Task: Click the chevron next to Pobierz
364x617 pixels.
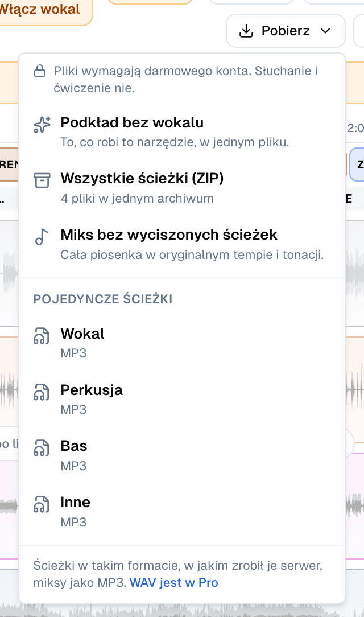Action: click(x=325, y=31)
